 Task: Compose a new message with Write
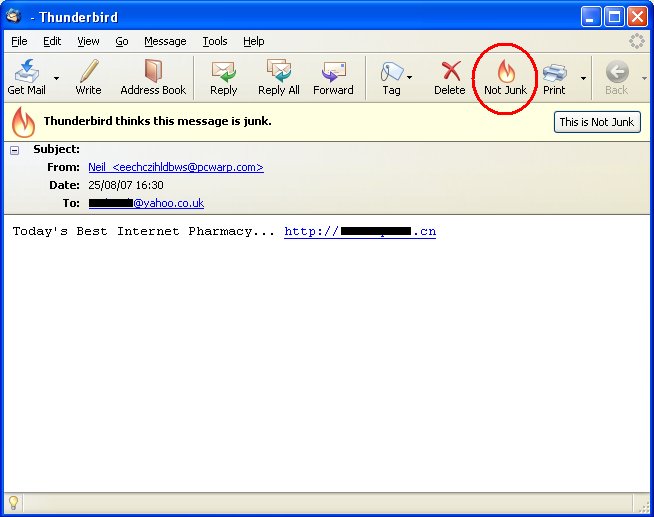pyautogui.click(x=88, y=78)
